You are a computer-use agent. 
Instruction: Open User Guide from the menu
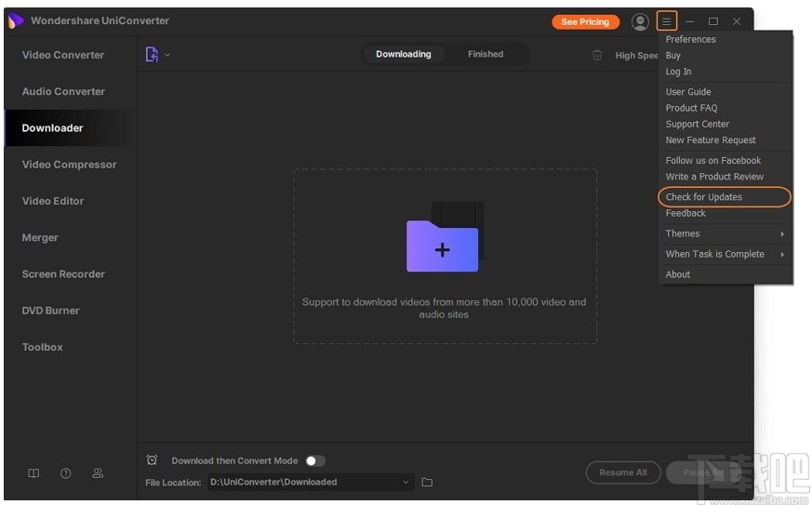pyautogui.click(x=688, y=92)
